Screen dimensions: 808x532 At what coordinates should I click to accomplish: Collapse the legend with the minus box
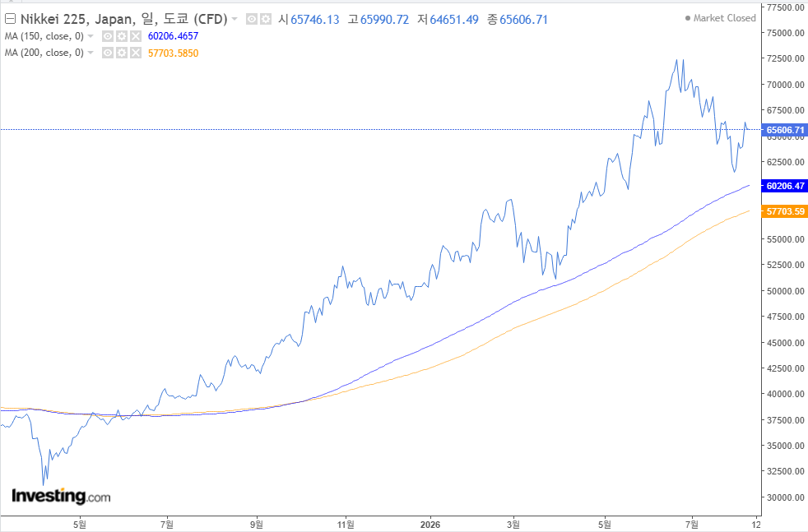(10, 19)
